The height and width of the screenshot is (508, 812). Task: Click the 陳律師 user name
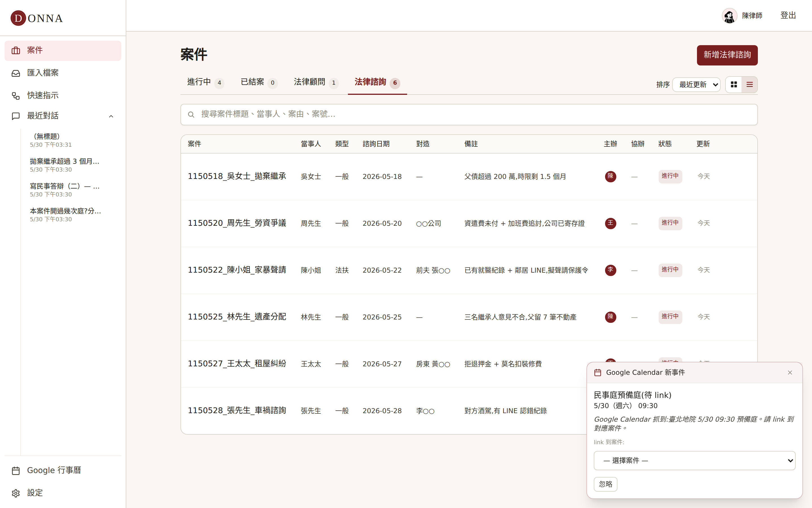coord(752,16)
